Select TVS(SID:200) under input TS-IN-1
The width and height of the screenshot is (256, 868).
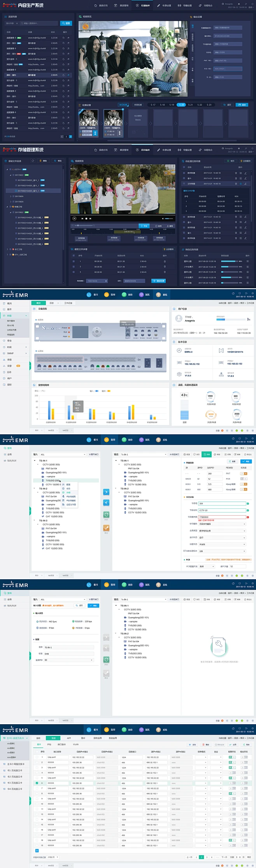53,481
